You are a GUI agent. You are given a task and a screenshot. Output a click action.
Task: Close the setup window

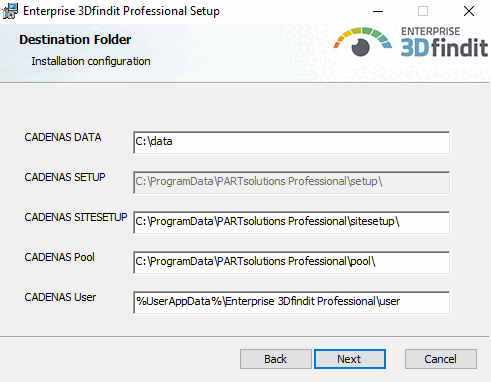point(469,11)
